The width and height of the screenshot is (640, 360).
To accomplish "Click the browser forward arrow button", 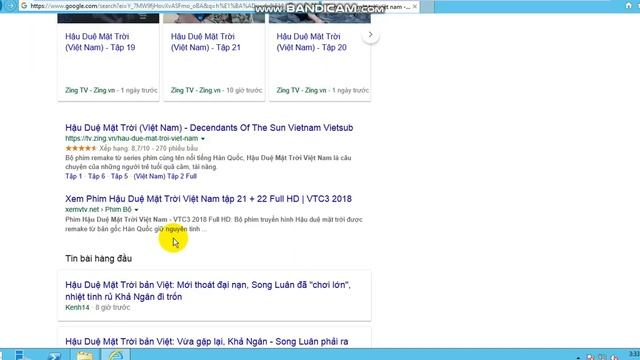I will click(x=11, y=6).
